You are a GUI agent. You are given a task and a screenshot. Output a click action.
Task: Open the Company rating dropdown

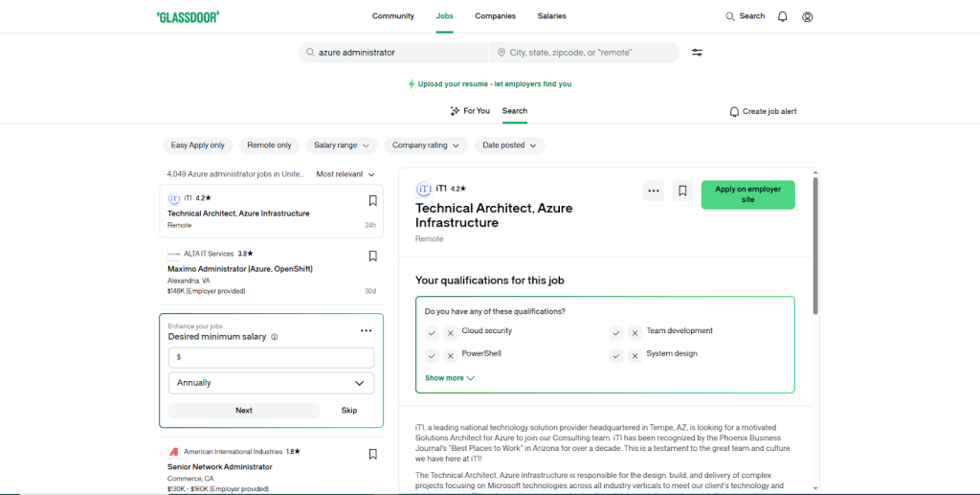[426, 145]
